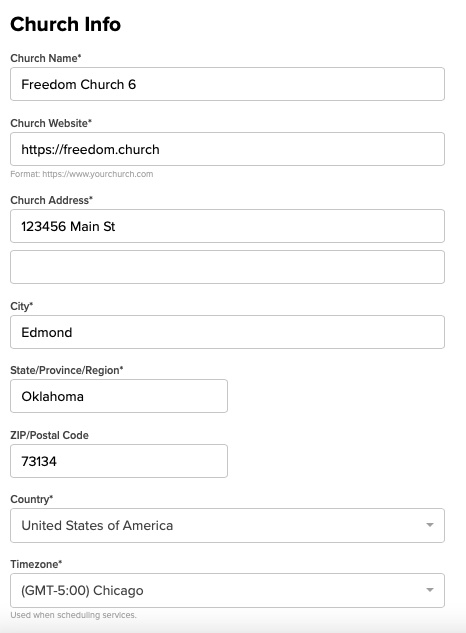Click the Timezone label text
This screenshot has height=633, width=466.
36,564
